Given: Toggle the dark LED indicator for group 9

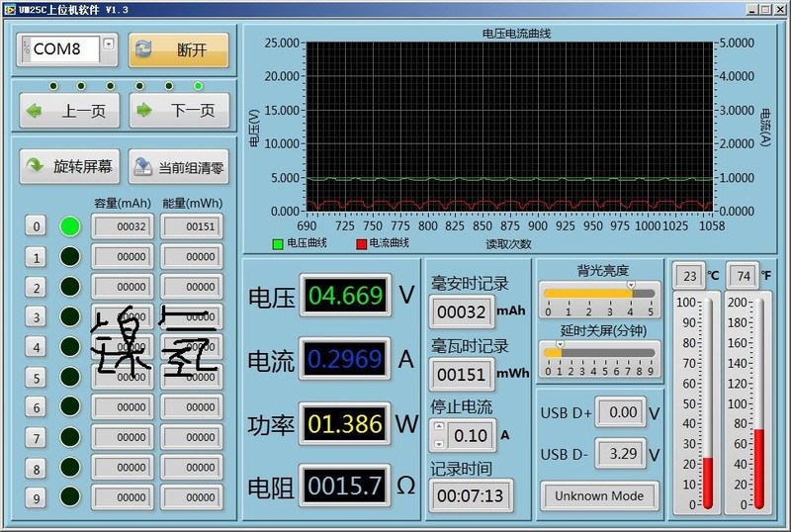Looking at the screenshot, I should 69,497.
